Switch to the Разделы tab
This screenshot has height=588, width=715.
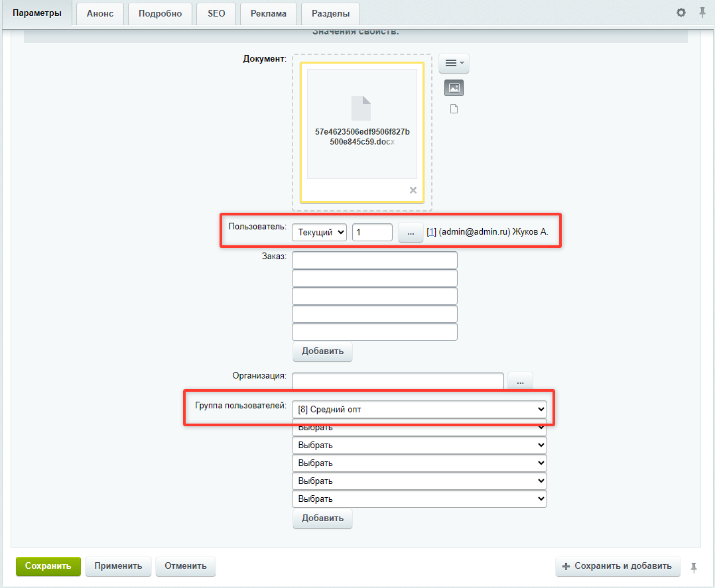pyautogui.click(x=330, y=14)
